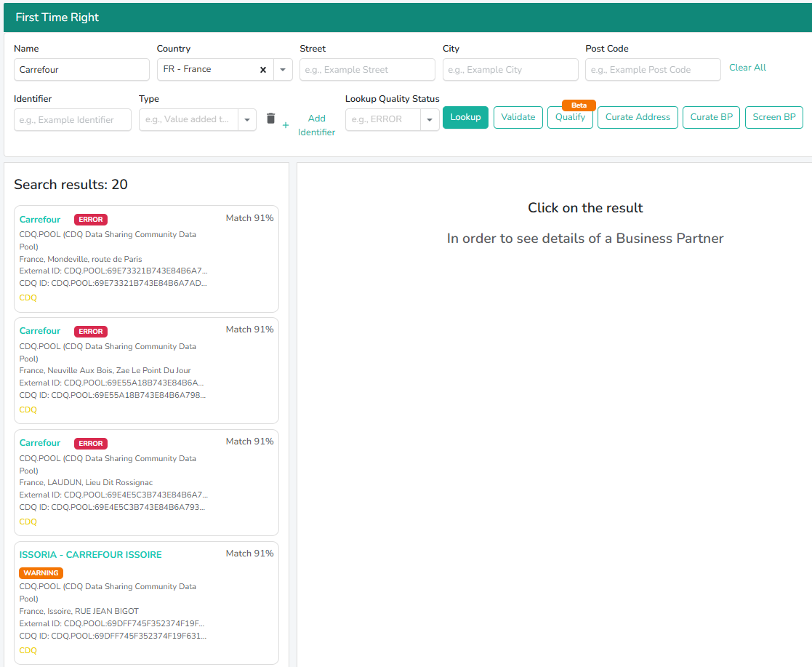The image size is (812, 667).
Task: Click the Add Identifier link
Action: click(316, 125)
